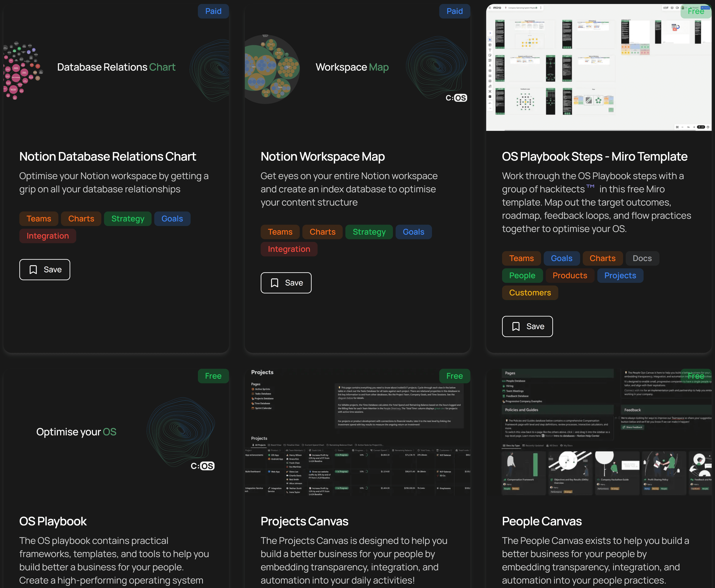The image size is (715, 588).
Task: Select Strategy tag on Database Relations Chart card
Action: 128,219
